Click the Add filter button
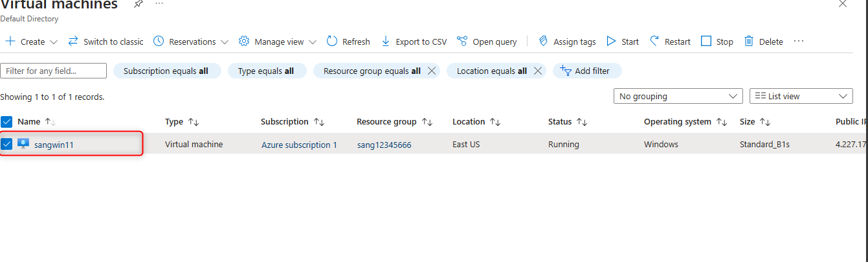 point(586,71)
